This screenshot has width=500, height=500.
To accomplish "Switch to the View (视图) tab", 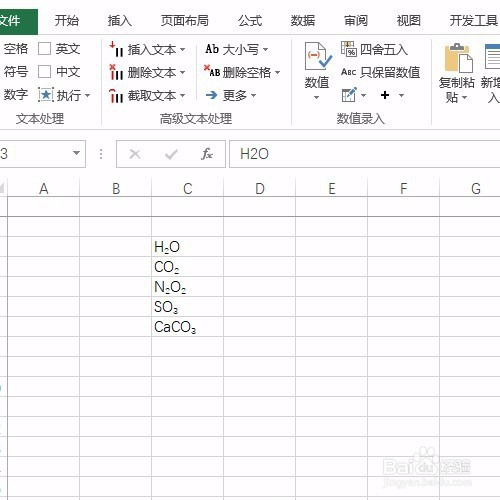I will point(409,21).
